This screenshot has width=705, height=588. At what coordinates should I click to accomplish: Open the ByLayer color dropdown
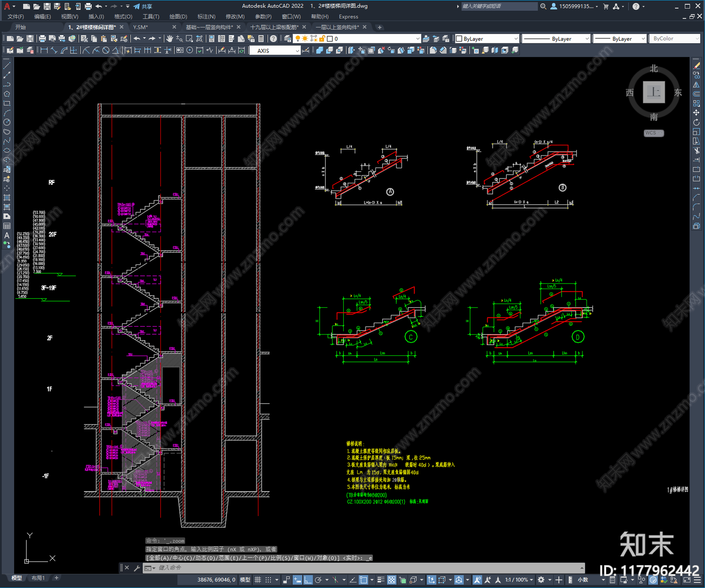[x=487, y=39]
